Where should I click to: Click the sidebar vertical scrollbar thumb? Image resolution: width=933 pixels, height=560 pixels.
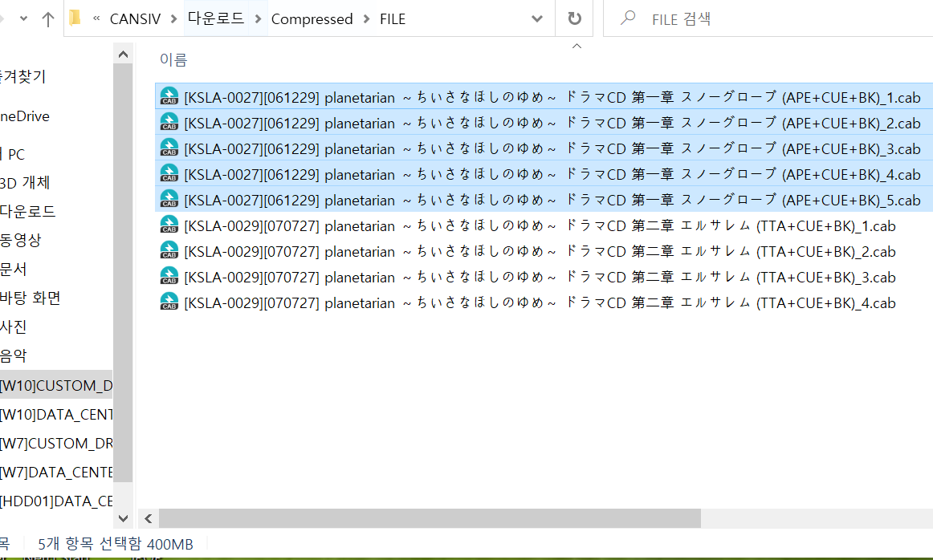[123, 272]
